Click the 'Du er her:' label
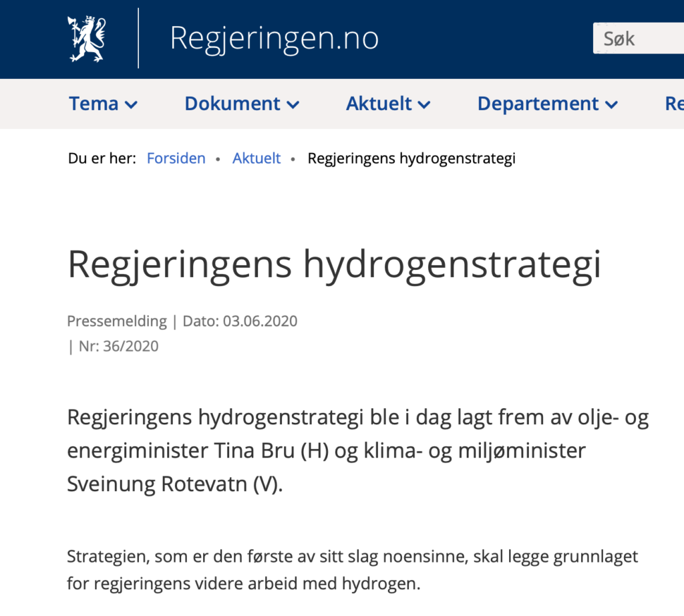 (102, 158)
